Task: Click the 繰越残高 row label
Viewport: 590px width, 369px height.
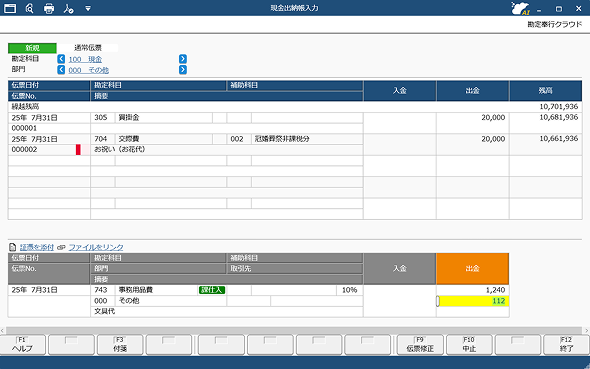Action: [x=25, y=107]
